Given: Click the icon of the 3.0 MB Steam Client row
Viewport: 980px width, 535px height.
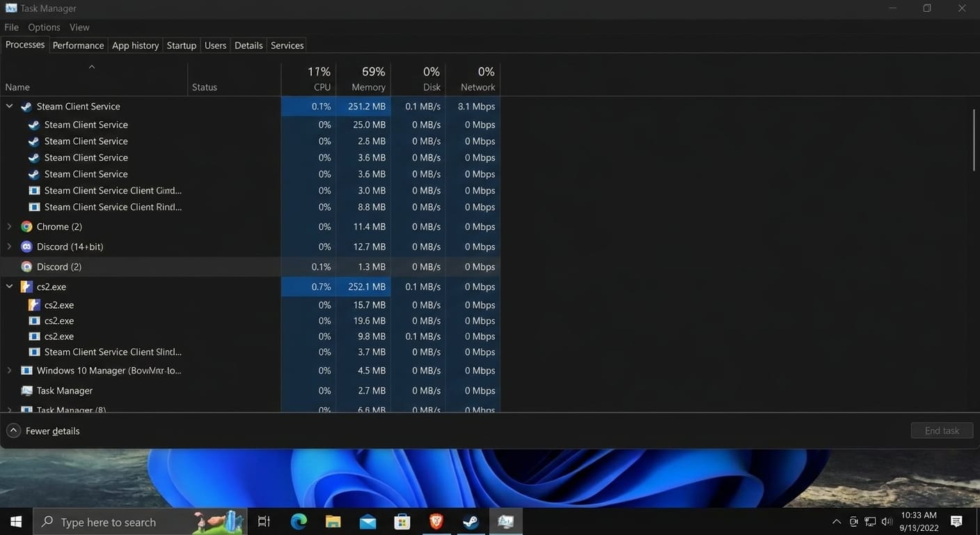Looking at the screenshot, I should (33, 190).
